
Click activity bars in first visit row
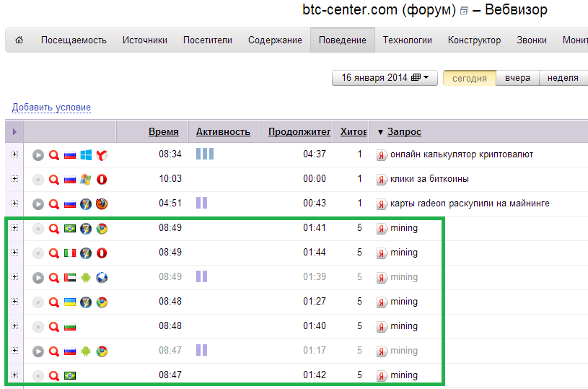click(205, 154)
